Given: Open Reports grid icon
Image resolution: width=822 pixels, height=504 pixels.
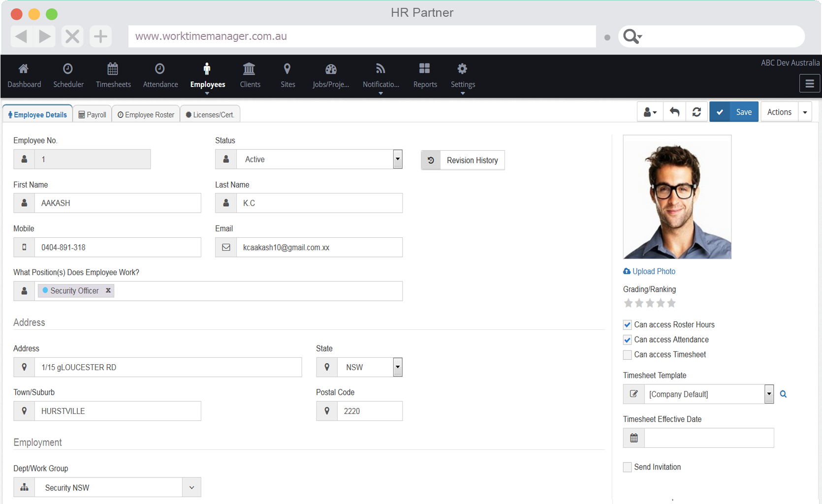Looking at the screenshot, I should coord(425,68).
